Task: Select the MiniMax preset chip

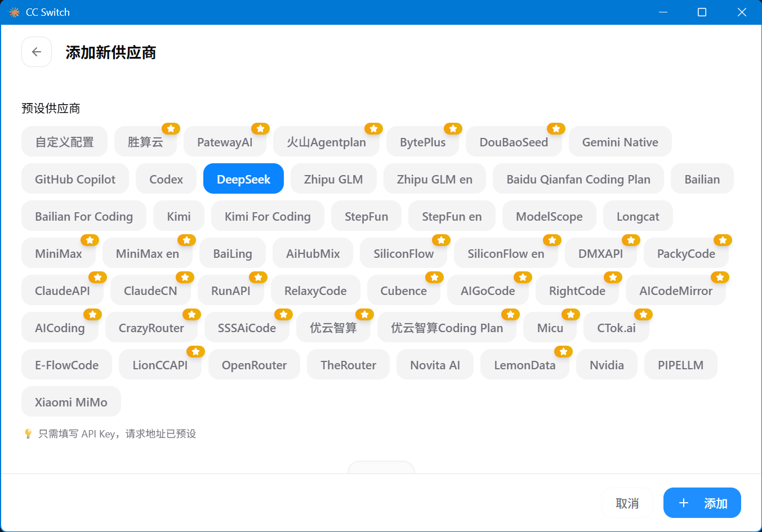Action: (59, 253)
